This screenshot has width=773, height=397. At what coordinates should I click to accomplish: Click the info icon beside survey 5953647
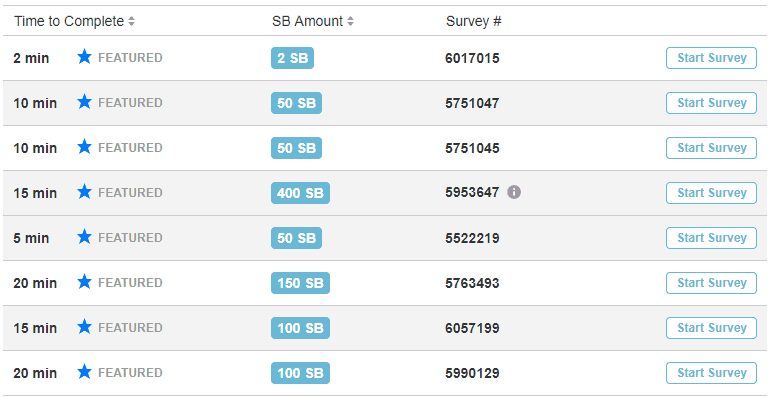(x=514, y=192)
